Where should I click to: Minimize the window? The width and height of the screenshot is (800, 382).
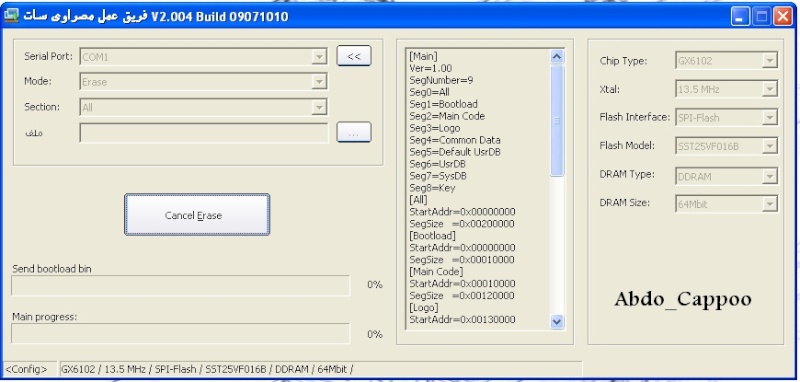(x=740, y=17)
